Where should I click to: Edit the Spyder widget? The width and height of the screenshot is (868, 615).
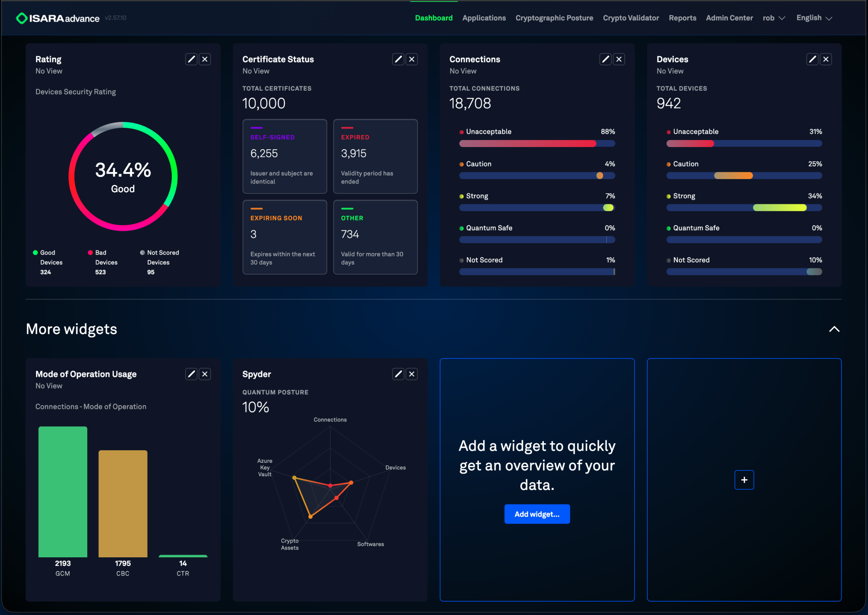pyautogui.click(x=398, y=374)
